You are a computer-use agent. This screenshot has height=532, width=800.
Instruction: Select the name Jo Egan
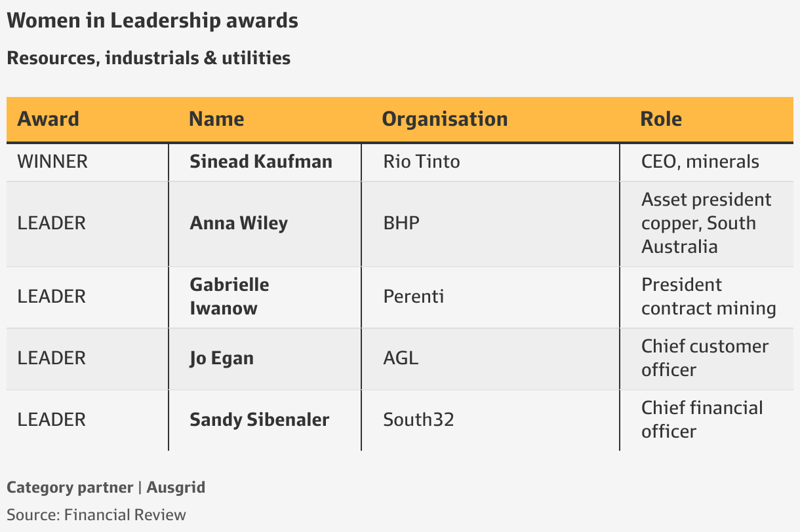222,358
